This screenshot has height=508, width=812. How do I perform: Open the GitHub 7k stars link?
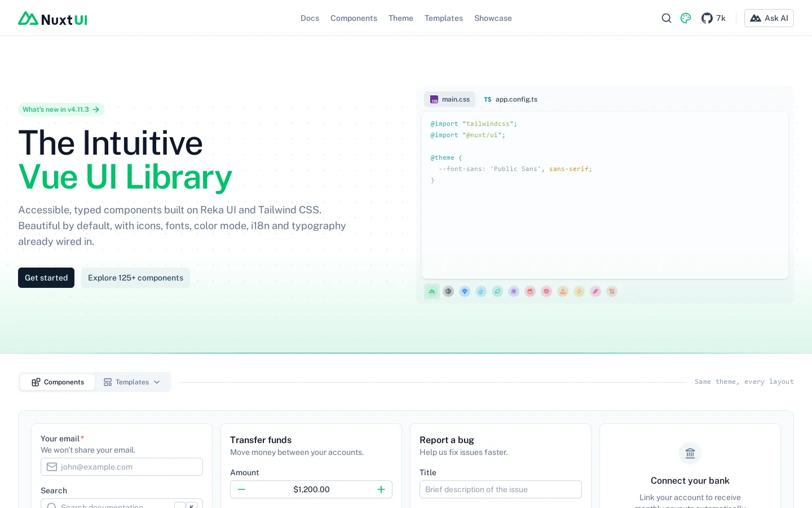[713, 18]
